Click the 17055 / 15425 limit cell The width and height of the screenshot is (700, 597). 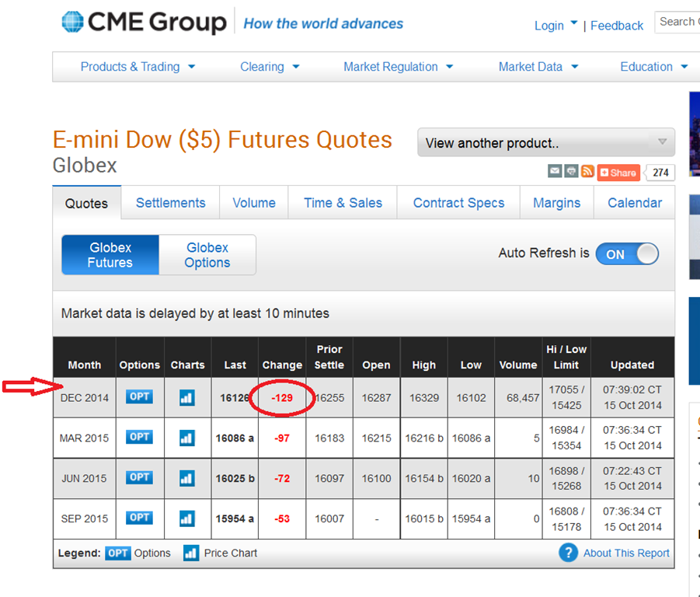point(566,397)
